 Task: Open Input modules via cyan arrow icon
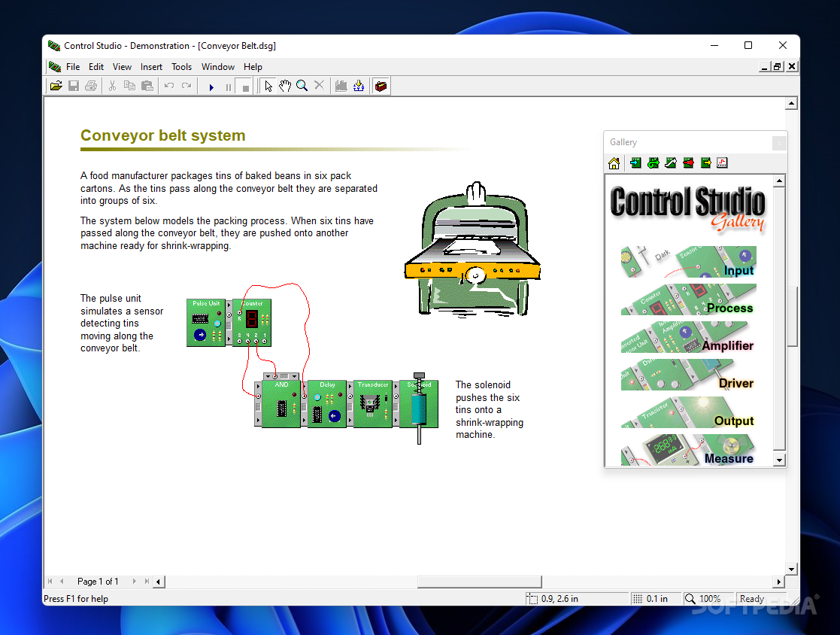click(635, 163)
